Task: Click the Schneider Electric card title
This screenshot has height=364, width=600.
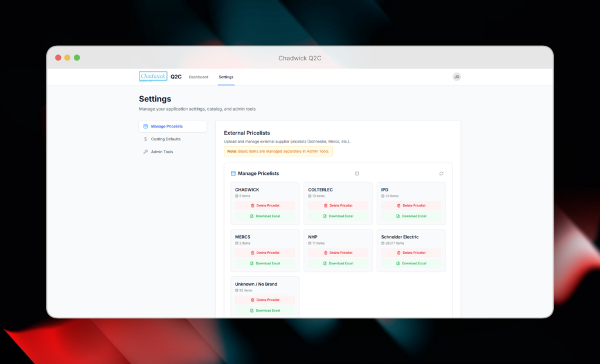Action: click(400, 237)
